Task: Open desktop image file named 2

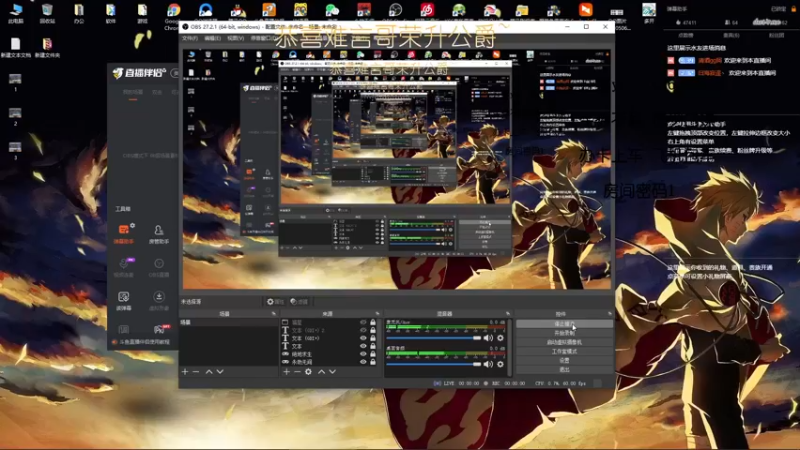Action: point(15,116)
